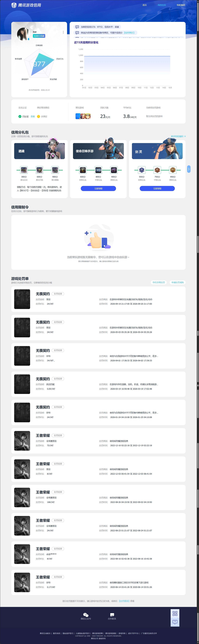Click the 微信公众号 WeChat icon in footer
Screen dimensions: 199x644
(86, 615)
